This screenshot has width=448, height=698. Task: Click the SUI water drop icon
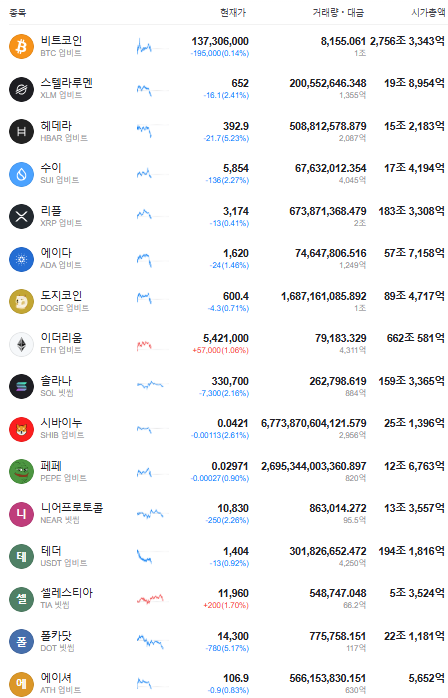(21, 174)
